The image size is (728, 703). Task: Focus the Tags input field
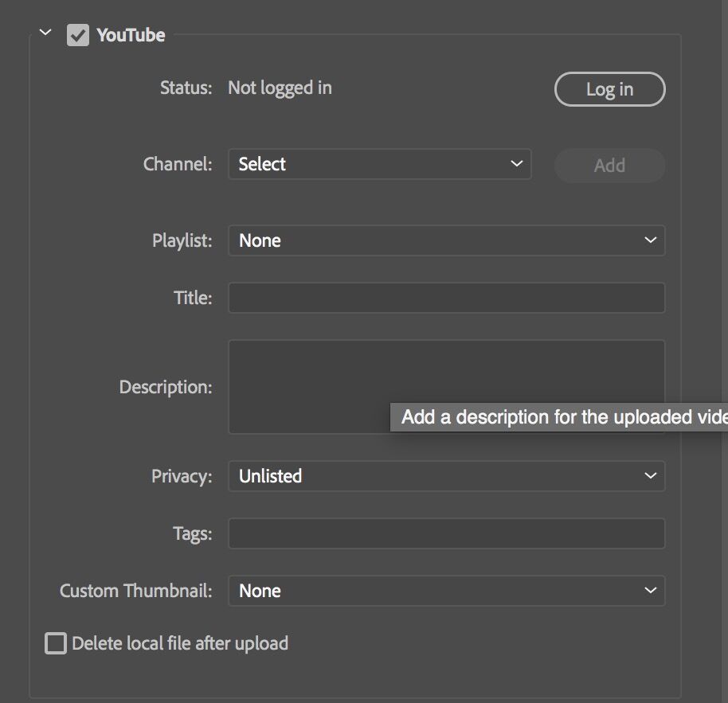coord(447,533)
